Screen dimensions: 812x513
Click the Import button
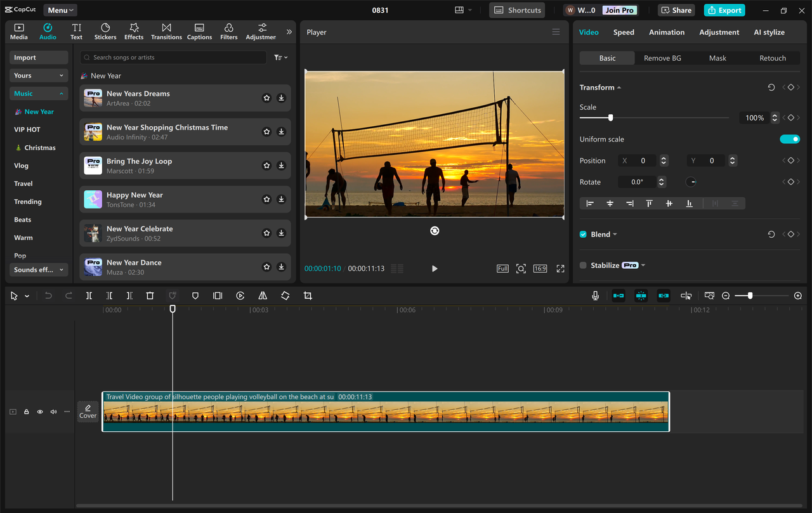pyautogui.click(x=39, y=58)
